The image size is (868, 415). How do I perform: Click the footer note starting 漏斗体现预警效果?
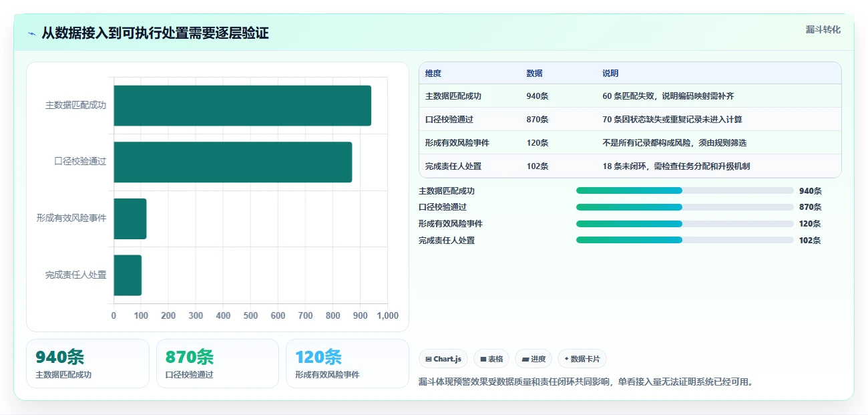(x=586, y=382)
